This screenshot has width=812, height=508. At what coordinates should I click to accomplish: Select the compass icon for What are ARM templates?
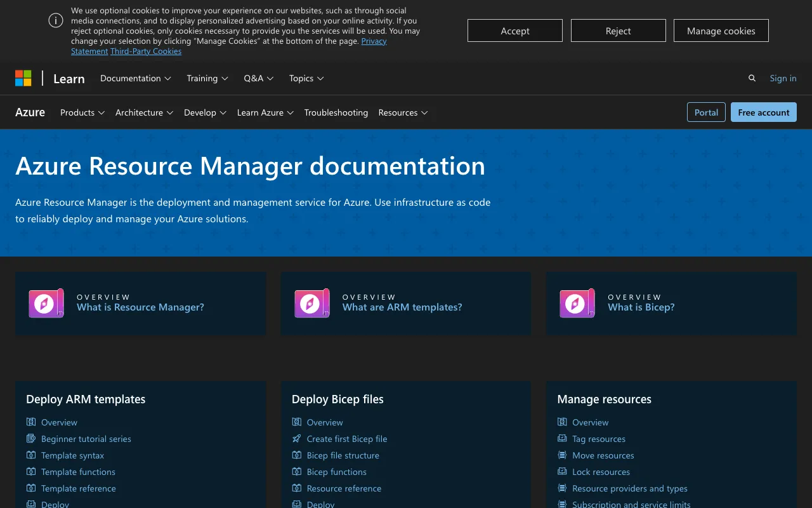(x=311, y=303)
